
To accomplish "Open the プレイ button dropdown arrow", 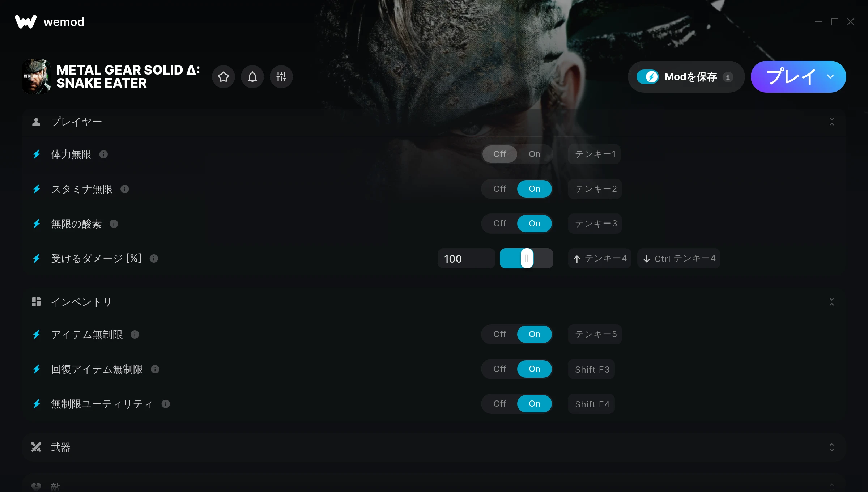I will [x=830, y=77].
